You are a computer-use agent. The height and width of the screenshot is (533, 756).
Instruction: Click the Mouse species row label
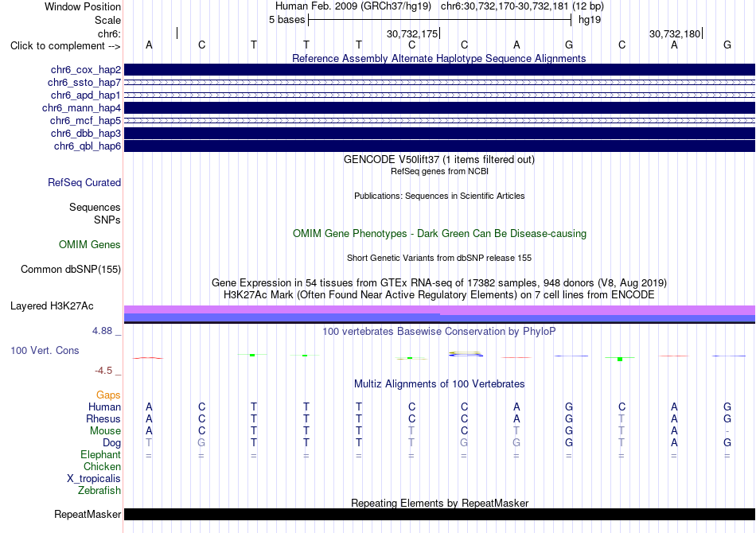(x=105, y=431)
